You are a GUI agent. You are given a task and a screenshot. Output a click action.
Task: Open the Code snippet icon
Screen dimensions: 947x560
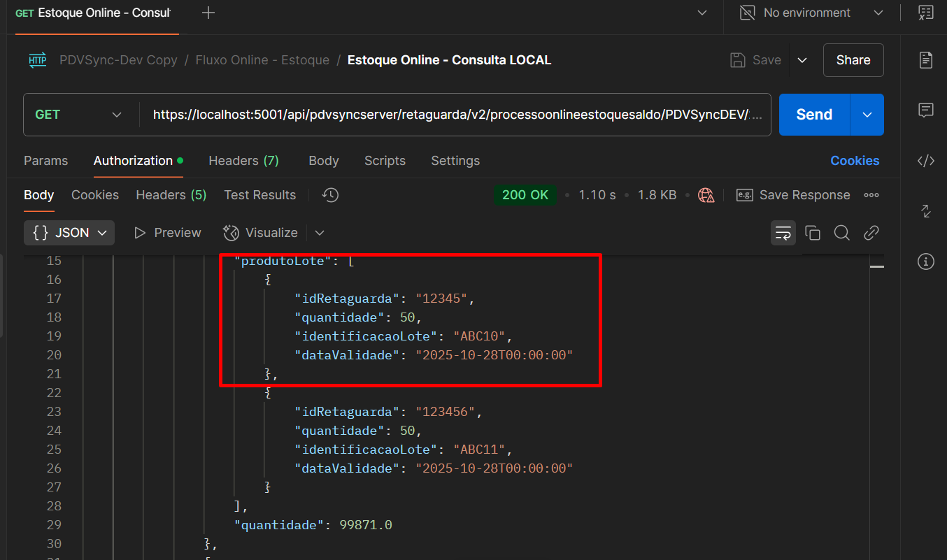click(x=926, y=161)
